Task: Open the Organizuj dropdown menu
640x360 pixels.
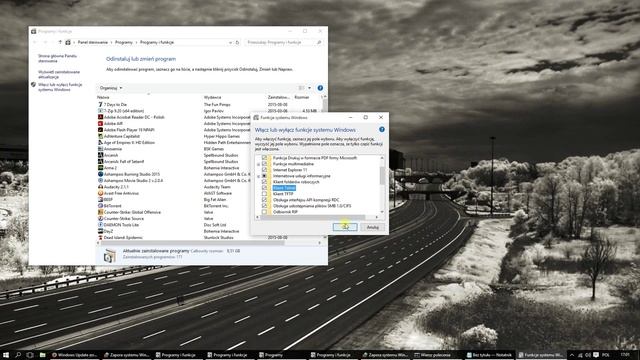Action: click(111, 88)
